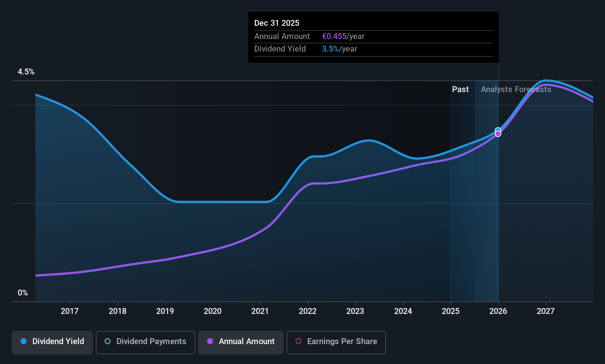
Task: Click the teal Dividend Payments circle icon
Action: click(108, 341)
